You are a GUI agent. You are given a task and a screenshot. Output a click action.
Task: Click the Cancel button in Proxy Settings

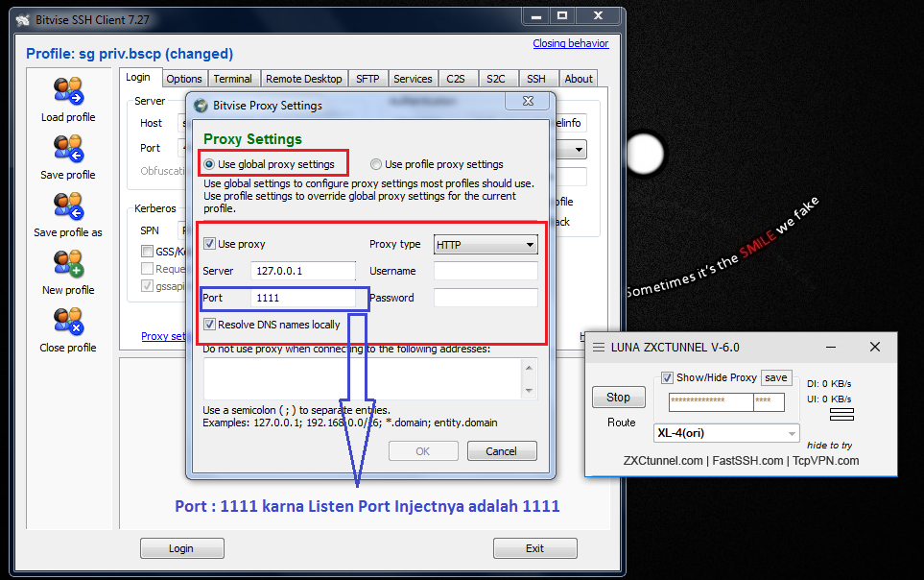click(502, 451)
